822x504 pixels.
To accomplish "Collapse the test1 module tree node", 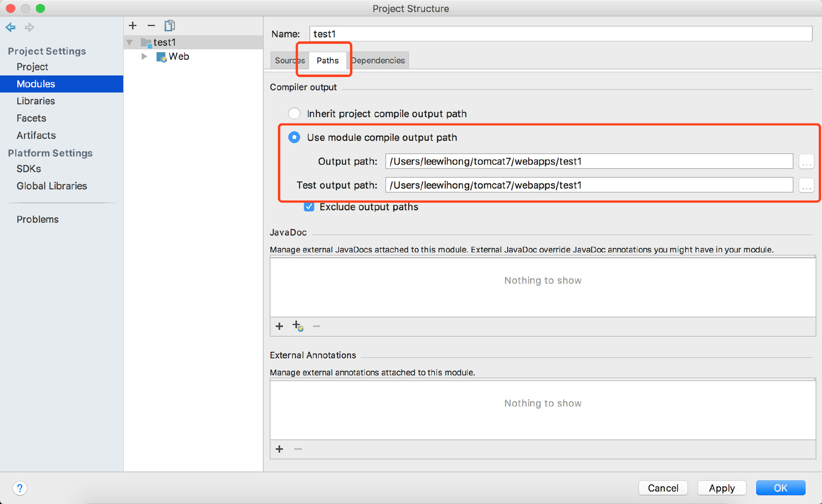I will [x=130, y=42].
